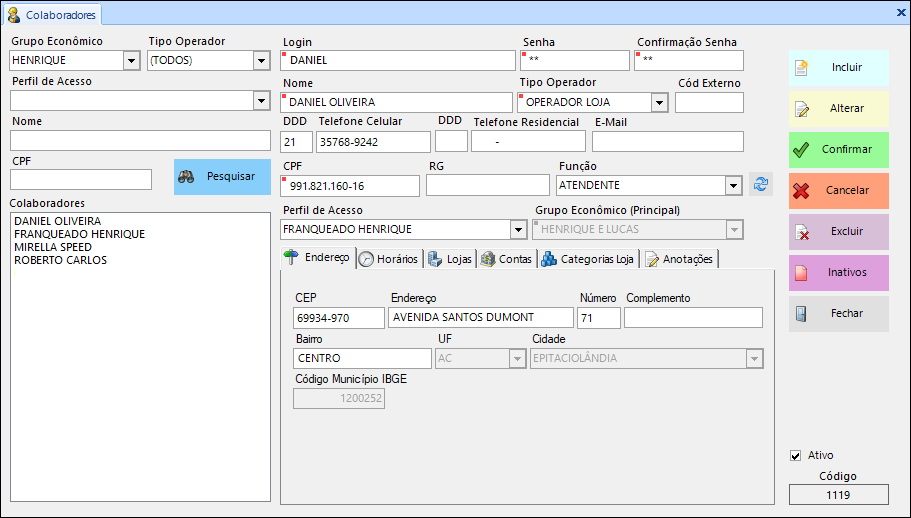Open the FRANQUEADO HENRIQUE Perfil de Acesso dropdown
This screenshot has height=518, width=911.
coord(518,230)
